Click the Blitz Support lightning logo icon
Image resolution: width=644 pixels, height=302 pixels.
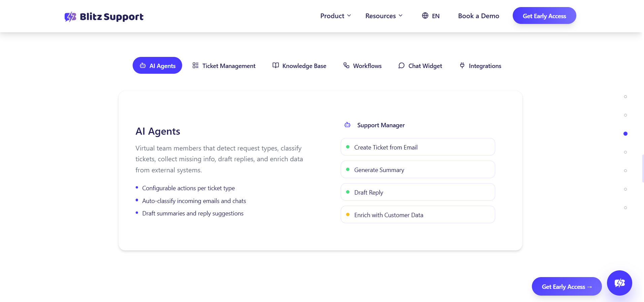click(x=70, y=16)
